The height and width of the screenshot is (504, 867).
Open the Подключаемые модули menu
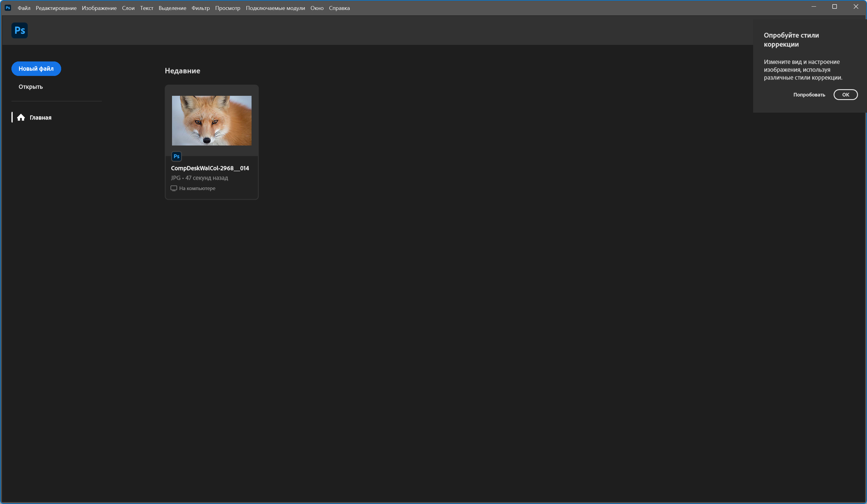tap(275, 8)
